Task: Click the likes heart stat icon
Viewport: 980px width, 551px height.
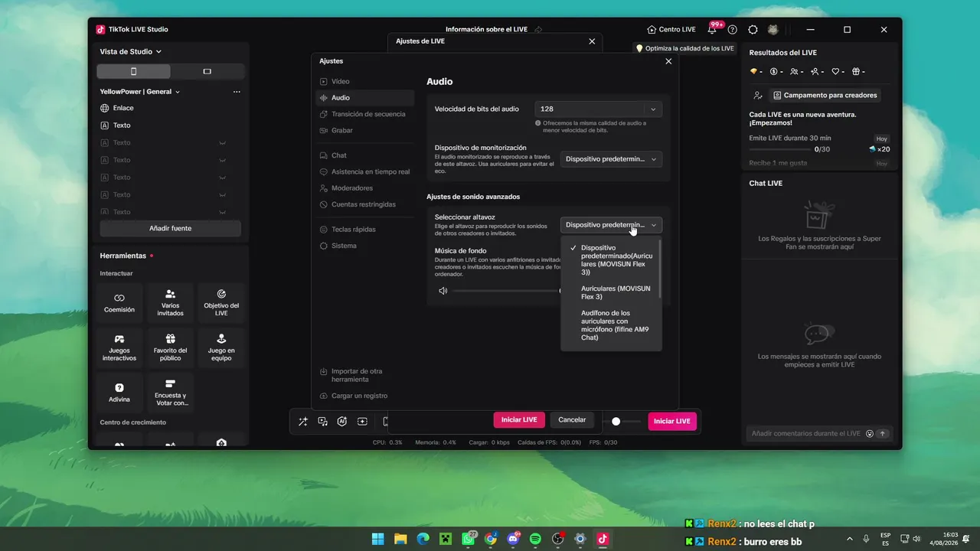Action: (838, 72)
